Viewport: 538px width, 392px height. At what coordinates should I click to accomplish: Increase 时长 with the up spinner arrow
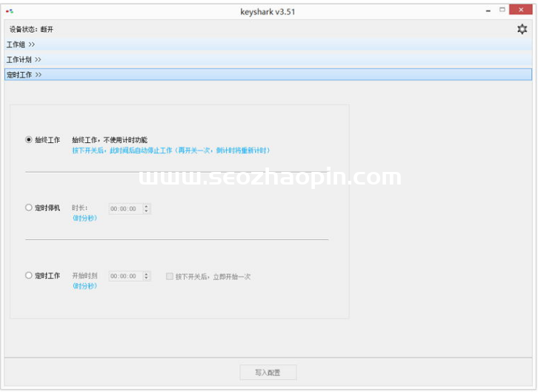(x=147, y=206)
